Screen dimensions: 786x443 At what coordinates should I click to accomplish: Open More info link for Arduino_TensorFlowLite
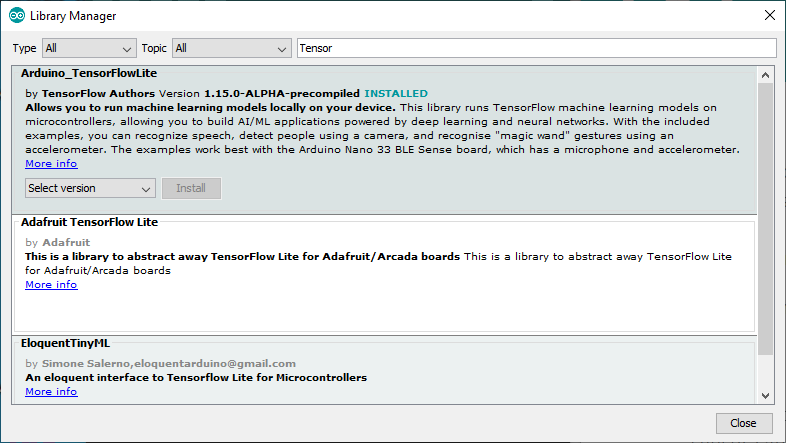[x=51, y=164]
